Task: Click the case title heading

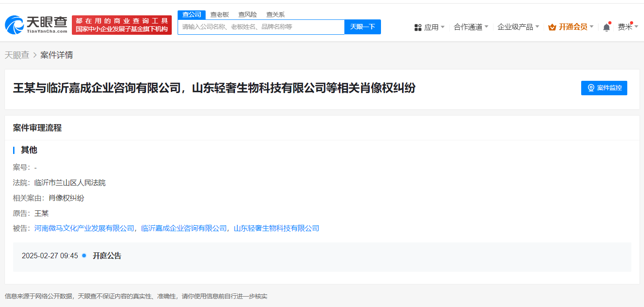Action: pos(214,88)
